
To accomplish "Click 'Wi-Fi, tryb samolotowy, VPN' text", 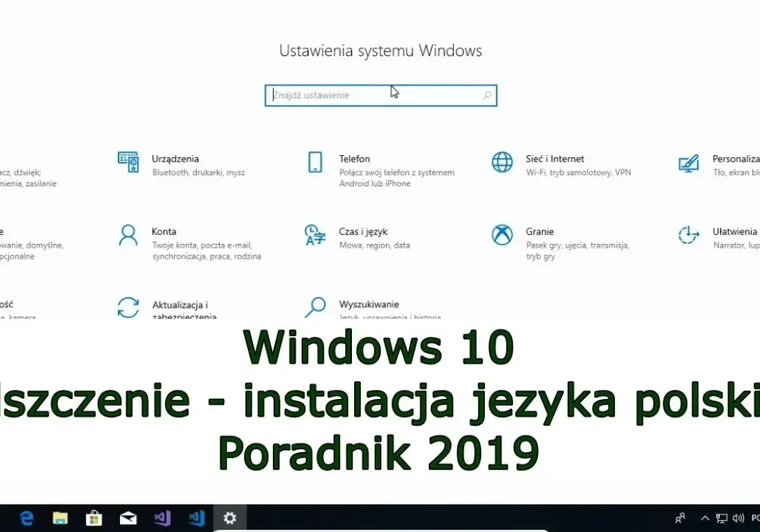I will [578, 173].
